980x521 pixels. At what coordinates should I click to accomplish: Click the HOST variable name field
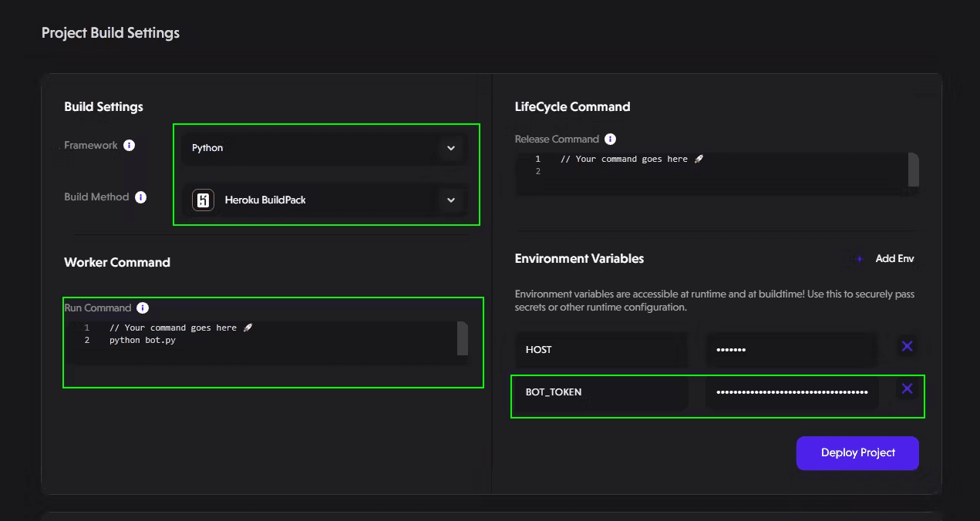[x=601, y=350]
